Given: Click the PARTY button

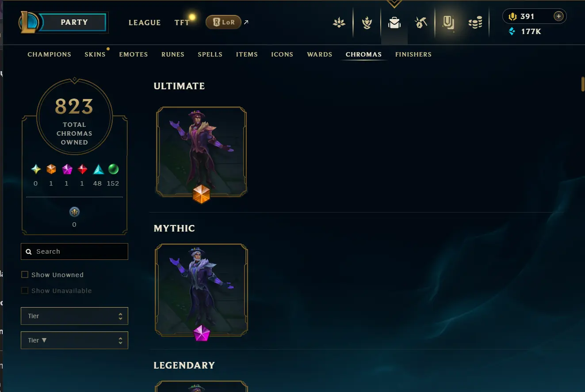Looking at the screenshot, I should [74, 22].
